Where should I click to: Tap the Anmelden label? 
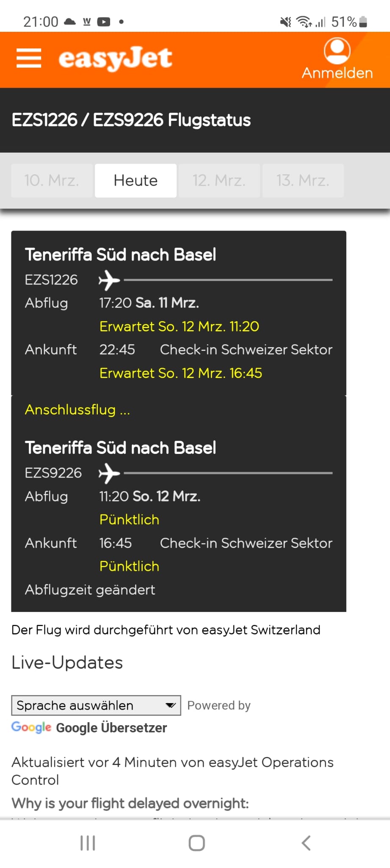pos(337,73)
